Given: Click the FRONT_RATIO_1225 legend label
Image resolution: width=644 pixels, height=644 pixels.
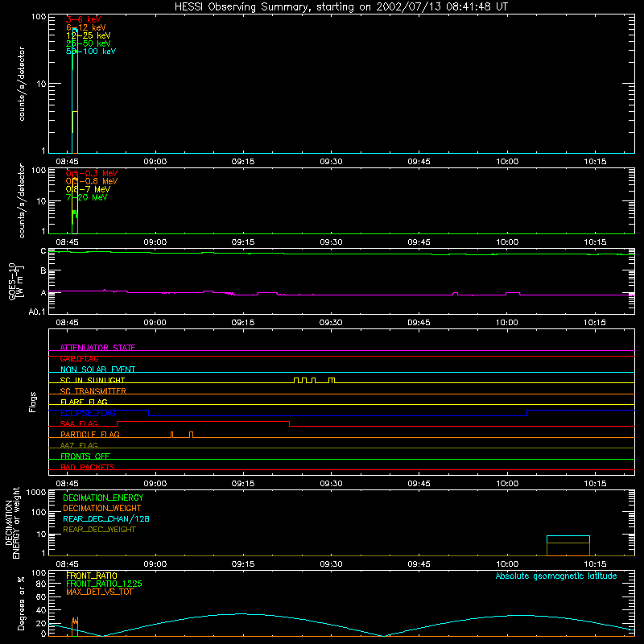Looking at the screenshot, I should click(104, 584).
